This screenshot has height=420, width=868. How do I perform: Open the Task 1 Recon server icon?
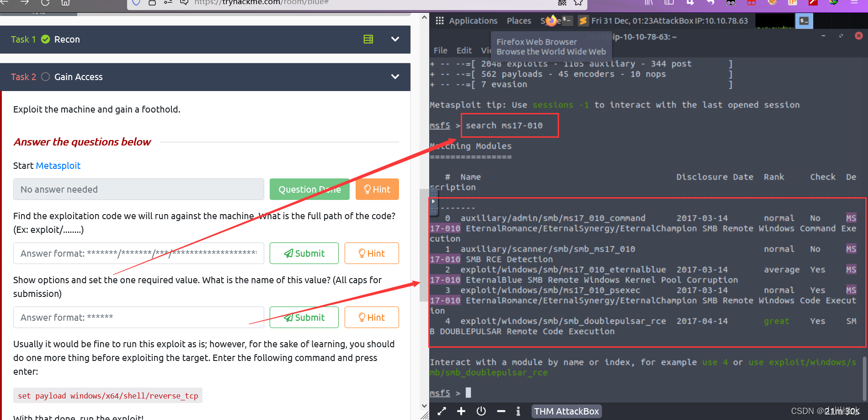tap(368, 39)
